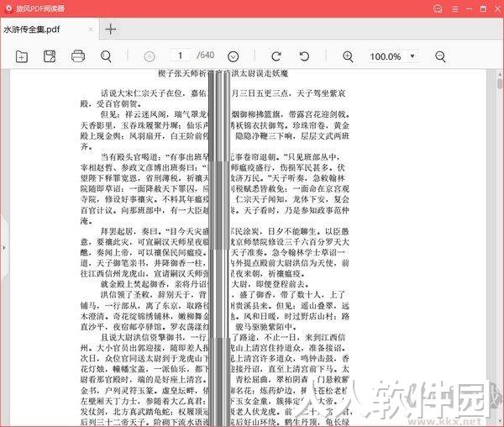Open the hamburger menu in title bar

[x=455, y=8]
